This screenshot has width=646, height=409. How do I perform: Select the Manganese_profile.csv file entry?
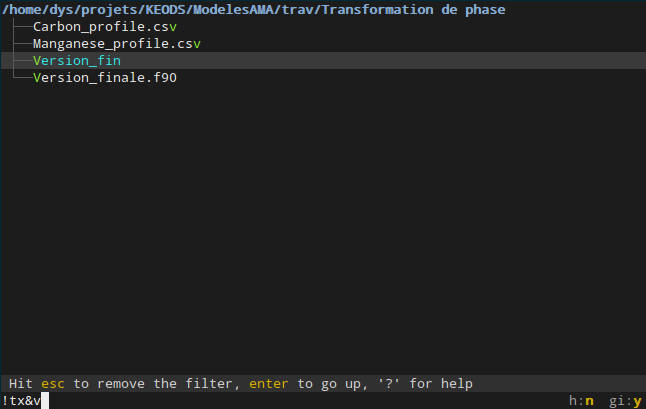point(117,44)
